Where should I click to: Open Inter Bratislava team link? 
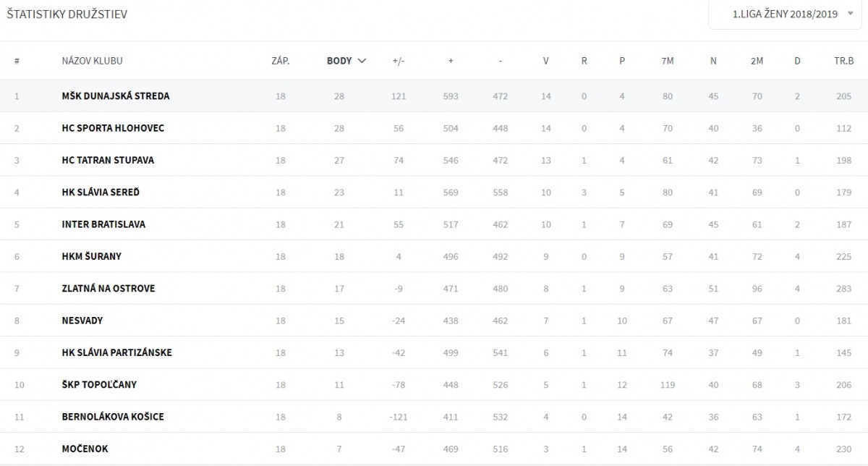[x=103, y=224]
